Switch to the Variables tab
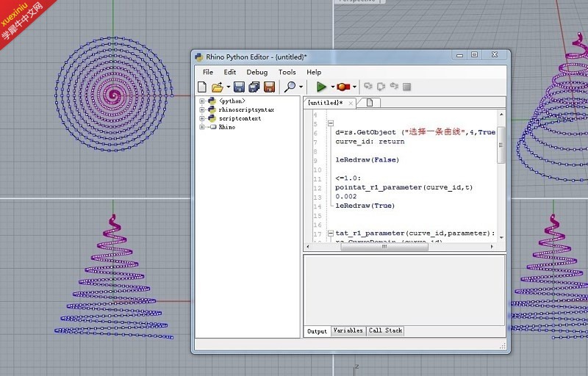The height and width of the screenshot is (376, 588). 348,330
